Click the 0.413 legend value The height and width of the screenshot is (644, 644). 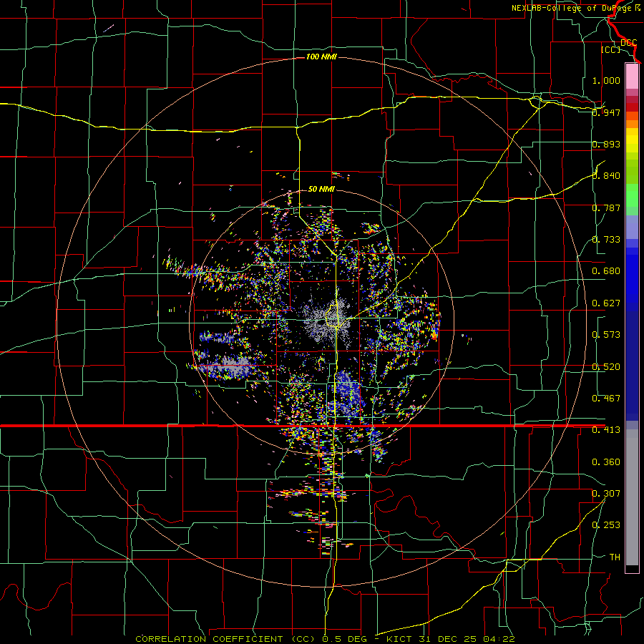pos(606,430)
